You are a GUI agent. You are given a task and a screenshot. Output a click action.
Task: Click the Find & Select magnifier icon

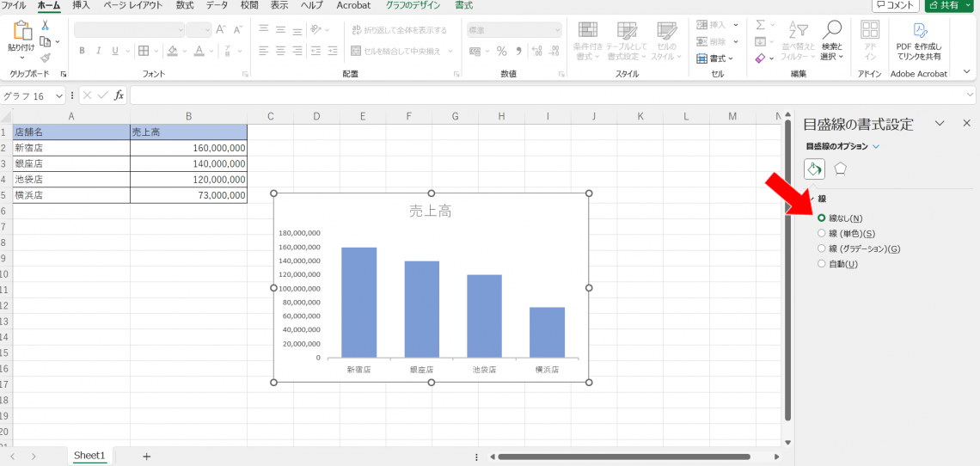(x=831, y=31)
